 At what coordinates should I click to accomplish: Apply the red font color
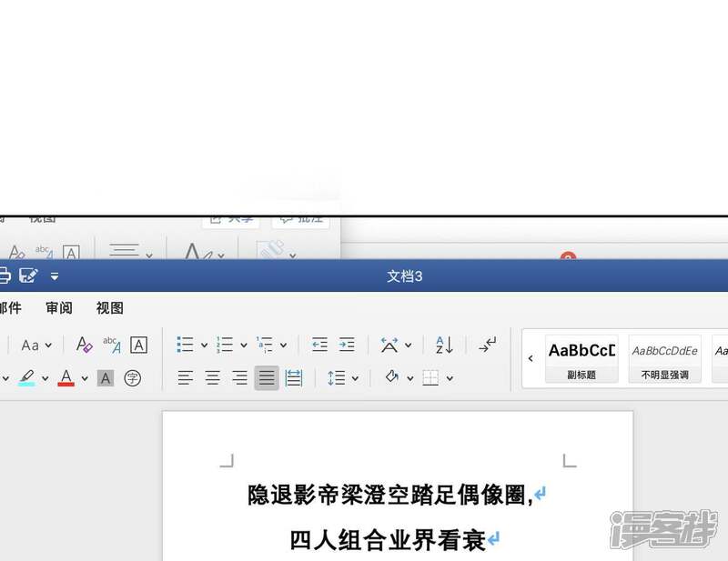[66, 377]
